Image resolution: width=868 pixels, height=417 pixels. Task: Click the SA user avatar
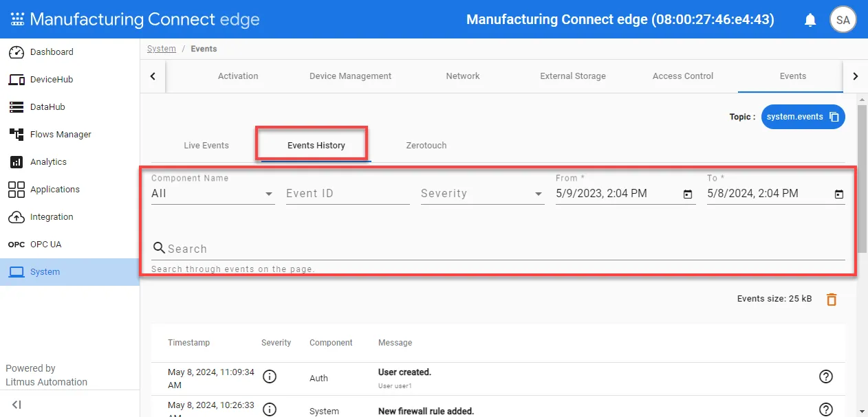click(x=843, y=20)
